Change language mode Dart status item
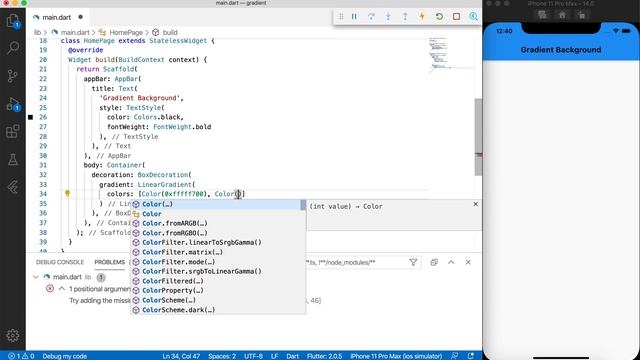 tap(292, 356)
